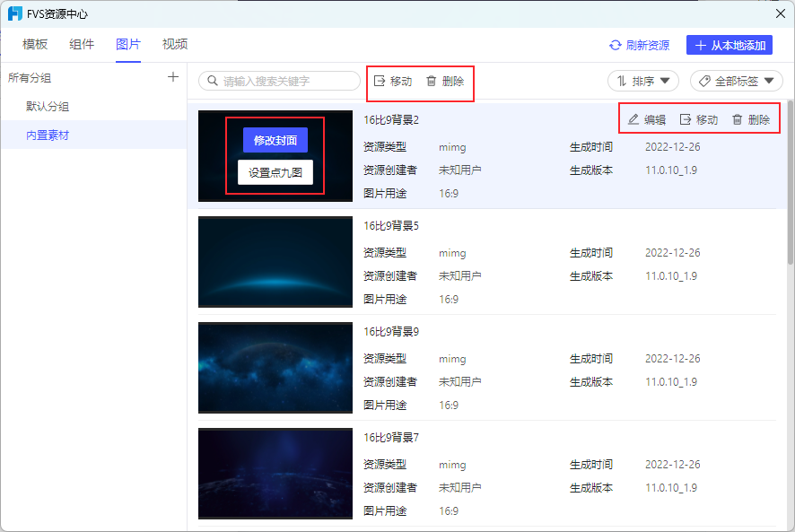The height and width of the screenshot is (532, 795).
Task: Click the refresh resources icon
Action: pyautogui.click(x=615, y=45)
